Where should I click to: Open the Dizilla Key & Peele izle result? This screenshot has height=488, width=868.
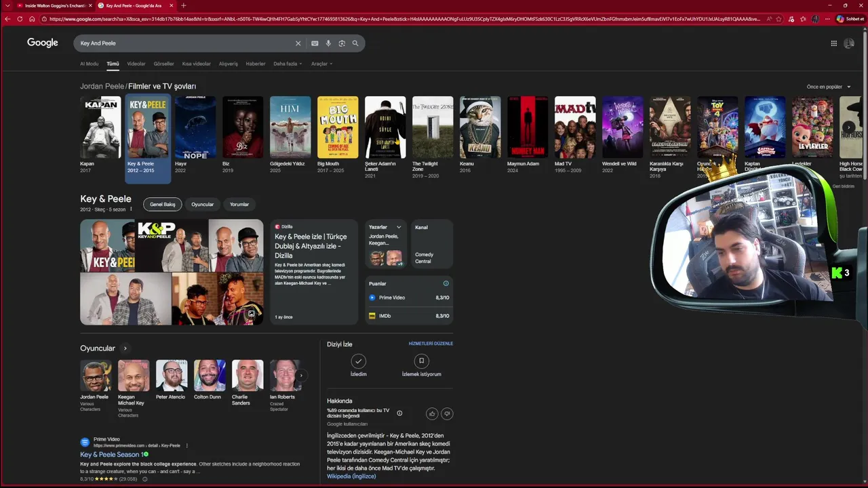click(x=311, y=246)
